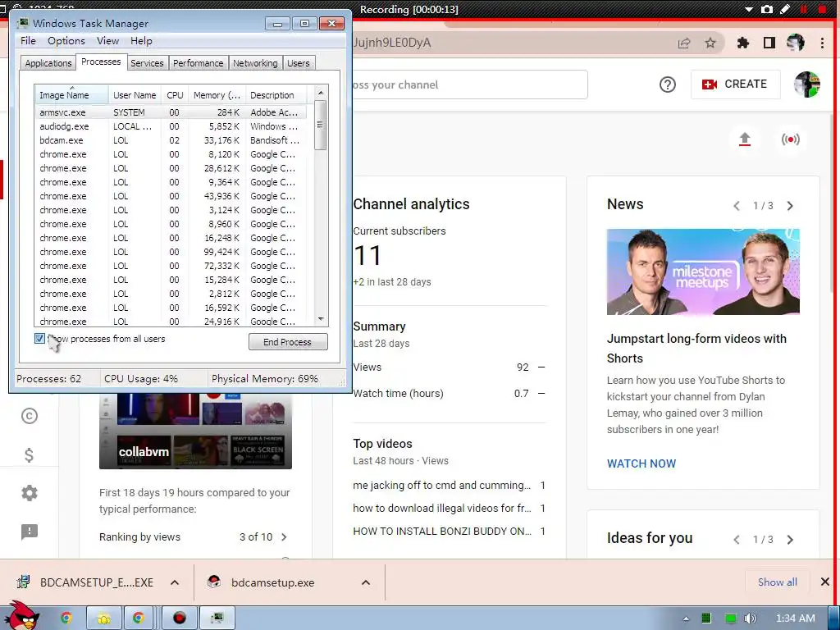This screenshot has width=840, height=630.
Task: Open the Copyright icon in Studio sidebar
Action: click(x=30, y=416)
